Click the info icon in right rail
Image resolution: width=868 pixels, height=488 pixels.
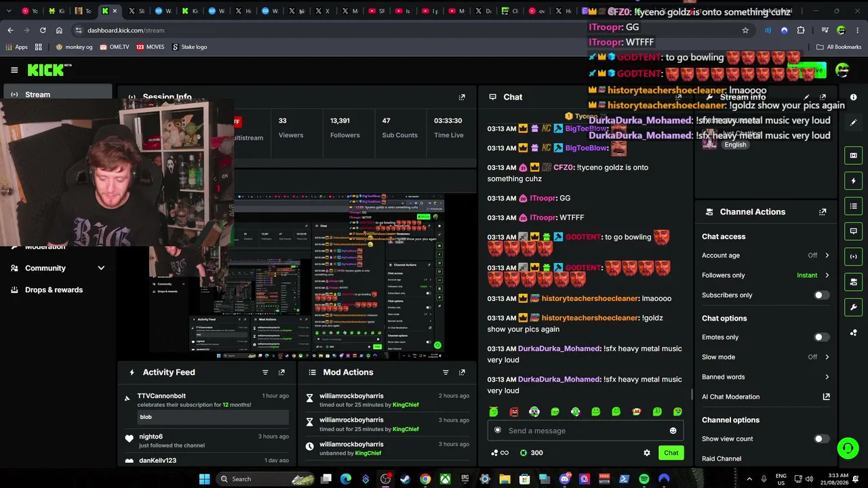853,97
